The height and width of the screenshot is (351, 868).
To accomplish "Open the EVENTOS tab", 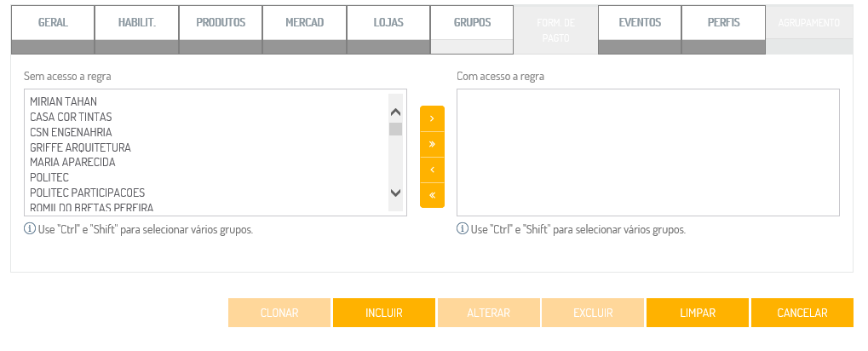I will [640, 23].
